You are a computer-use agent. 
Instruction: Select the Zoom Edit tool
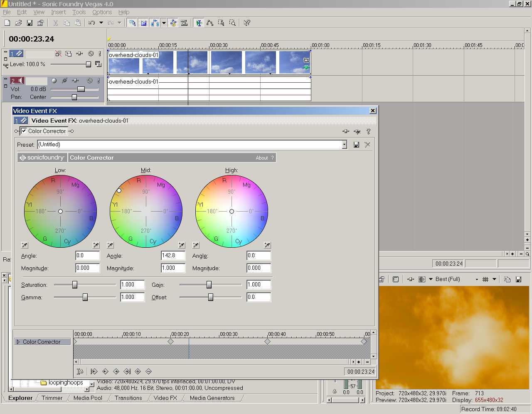232,23
